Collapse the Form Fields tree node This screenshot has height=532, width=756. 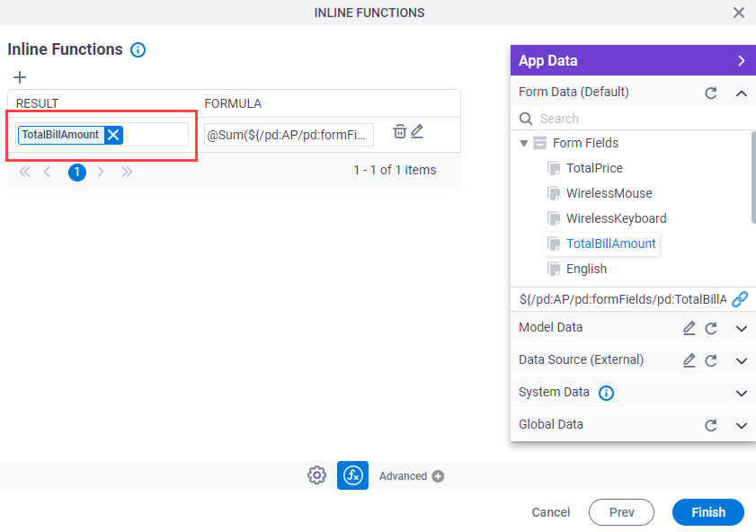(x=523, y=143)
